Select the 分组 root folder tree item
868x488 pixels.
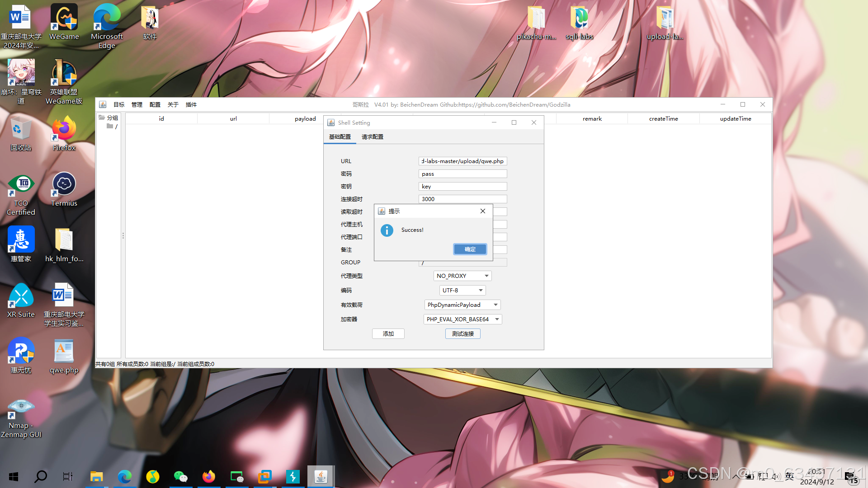tap(112, 118)
